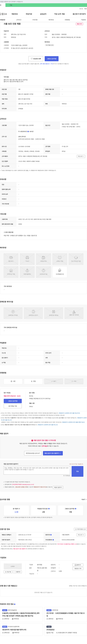Switch to the 근무조건 section tab
Image resolution: width=87 pixels, height=644 pixels.
19,20
